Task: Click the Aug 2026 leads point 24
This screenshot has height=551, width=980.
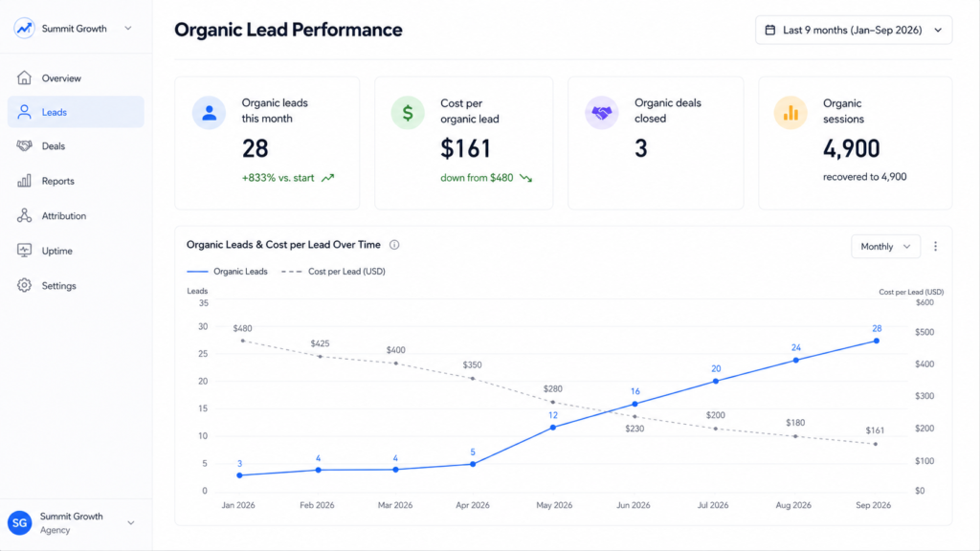Action: tap(795, 361)
